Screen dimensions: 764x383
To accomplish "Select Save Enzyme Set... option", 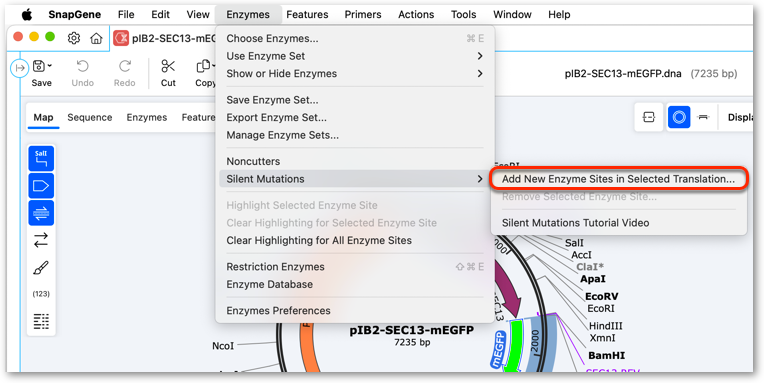I will pyautogui.click(x=355, y=100).
